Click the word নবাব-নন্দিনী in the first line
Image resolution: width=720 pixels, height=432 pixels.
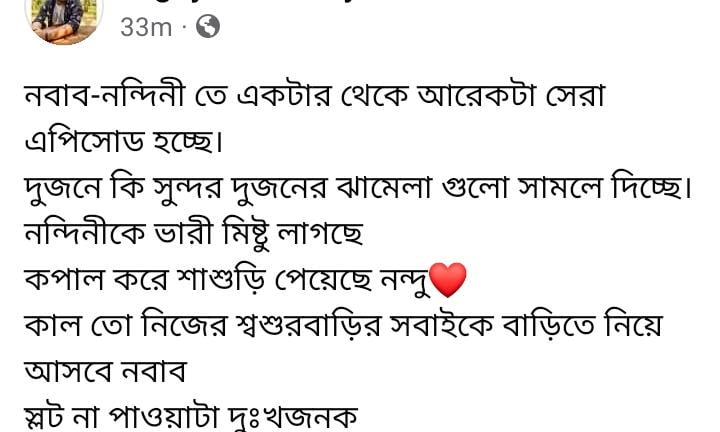click(104, 95)
